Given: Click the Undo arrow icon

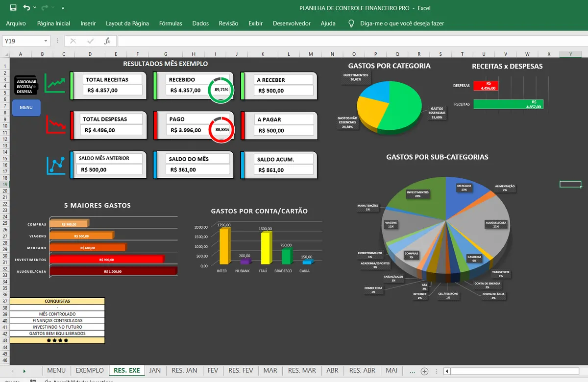Looking at the screenshot, I should [26, 8].
